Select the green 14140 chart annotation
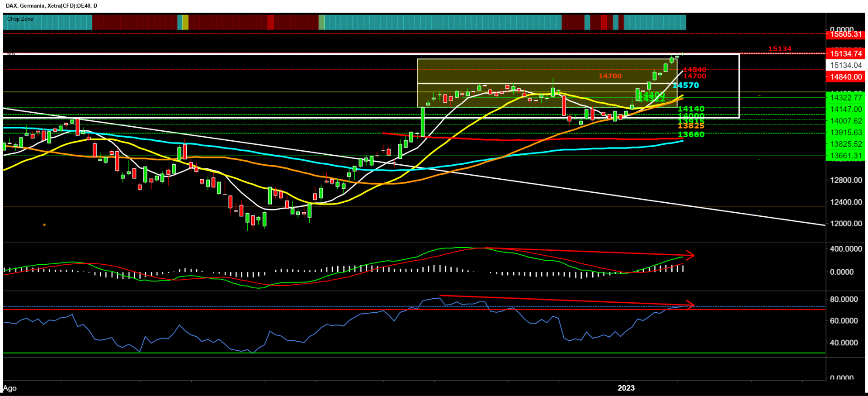This screenshot has height=396, width=868. point(691,109)
